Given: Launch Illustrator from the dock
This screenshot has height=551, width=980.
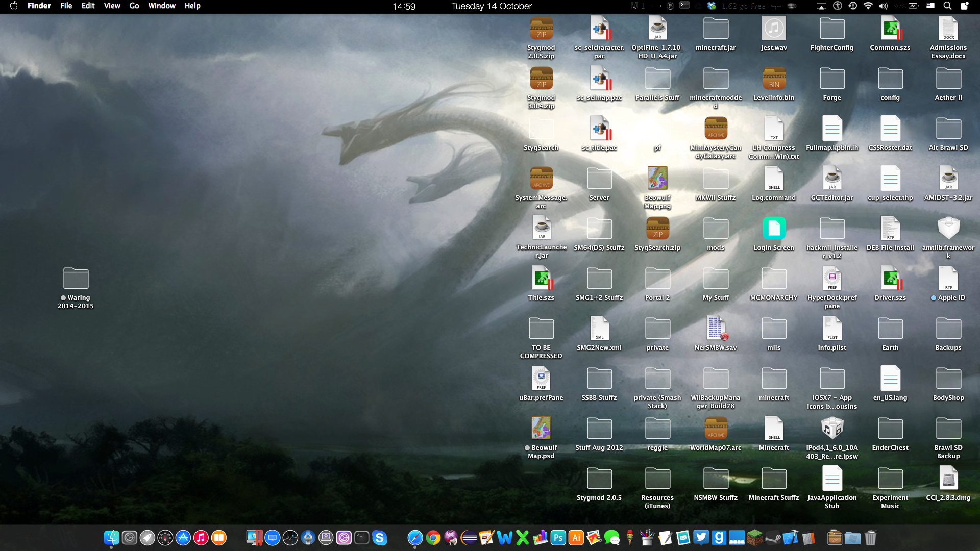Looking at the screenshot, I should click(576, 537).
